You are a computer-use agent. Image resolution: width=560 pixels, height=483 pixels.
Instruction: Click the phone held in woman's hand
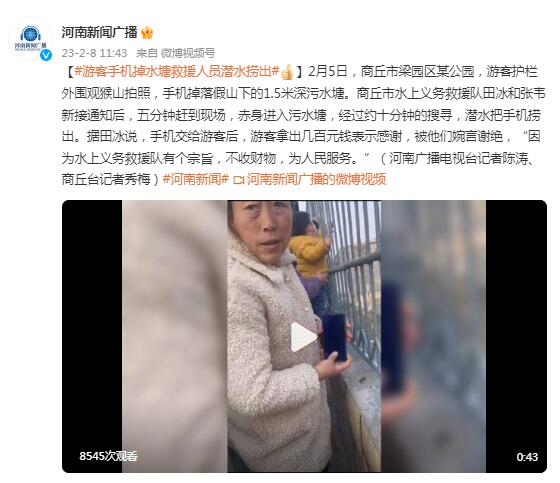click(x=334, y=338)
